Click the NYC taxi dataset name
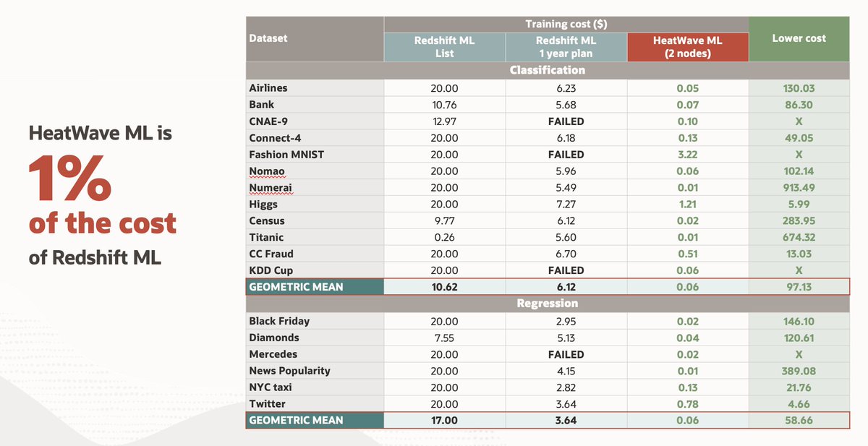The width and height of the screenshot is (868, 446). (271, 387)
